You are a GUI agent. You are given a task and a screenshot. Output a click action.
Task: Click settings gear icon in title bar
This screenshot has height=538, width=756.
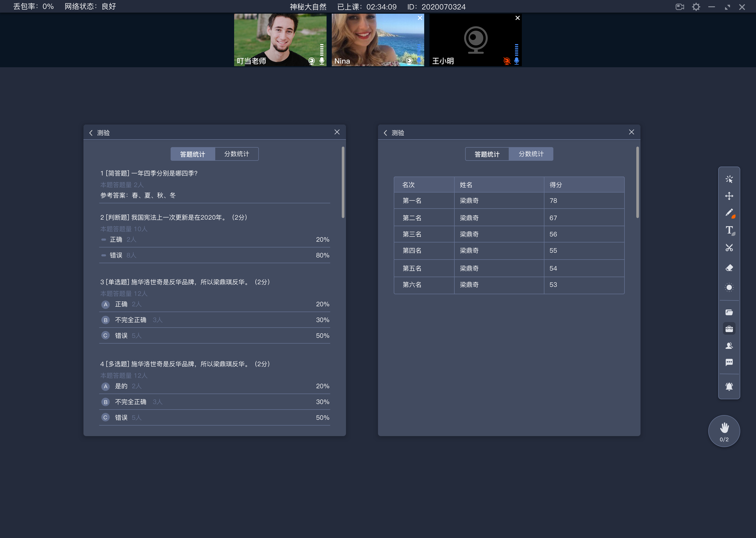pos(696,6)
